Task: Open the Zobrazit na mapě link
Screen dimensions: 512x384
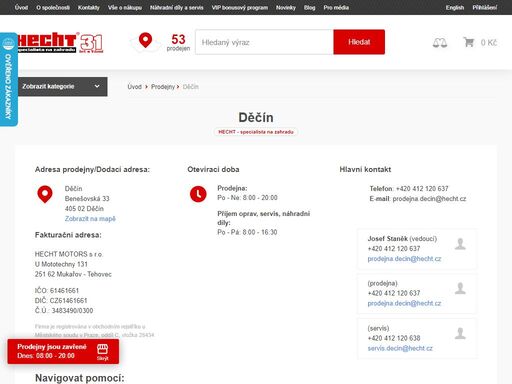Action: click(90, 219)
